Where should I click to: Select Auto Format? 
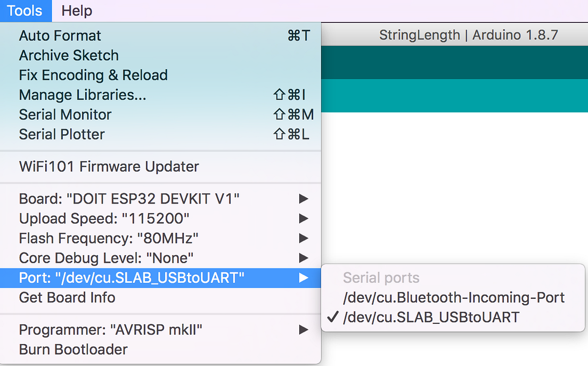tap(60, 35)
